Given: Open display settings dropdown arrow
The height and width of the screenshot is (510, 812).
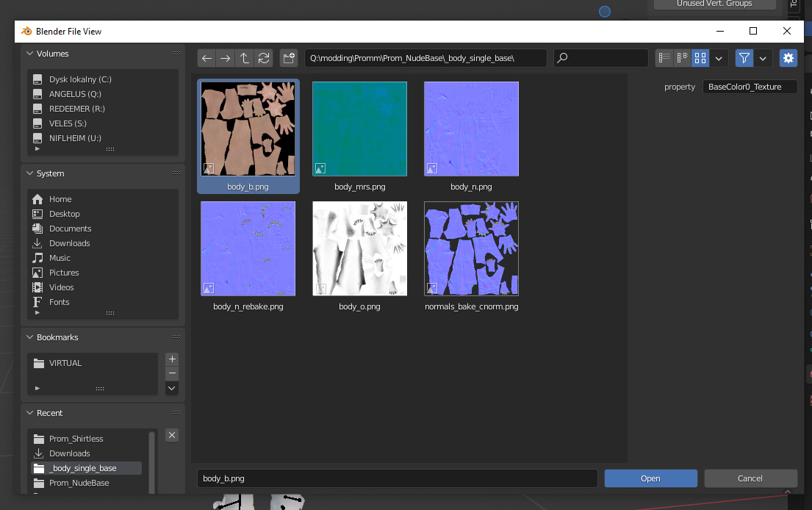Looking at the screenshot, I should point(719,58).
